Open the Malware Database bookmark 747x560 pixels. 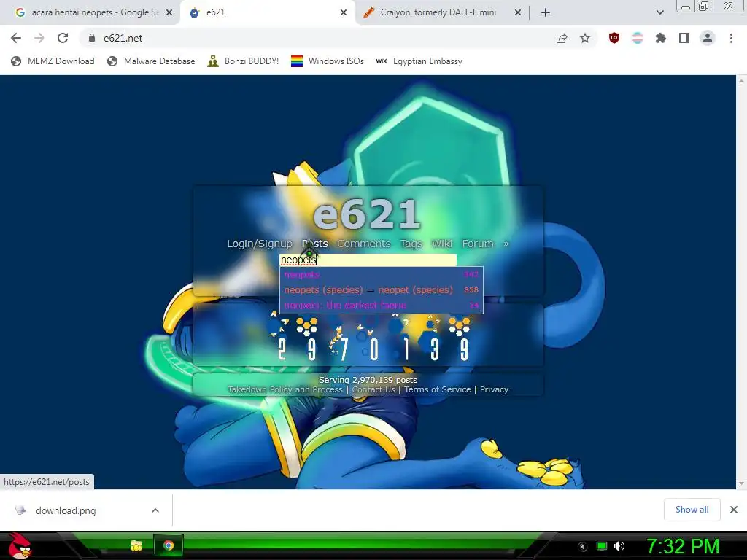(151, 61)
